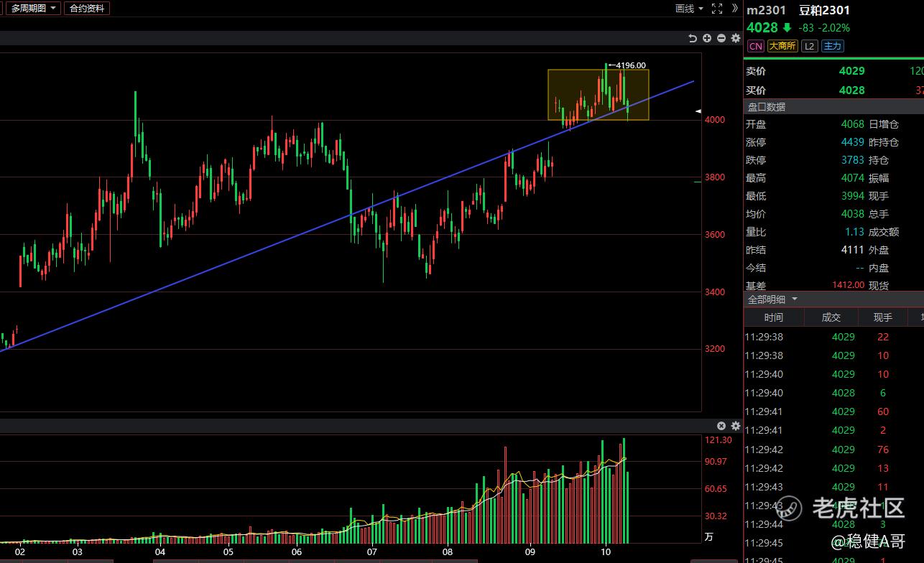Viewport: 924px width, 563px height.
Task: Click the 成交 column header
Action: 831,317
